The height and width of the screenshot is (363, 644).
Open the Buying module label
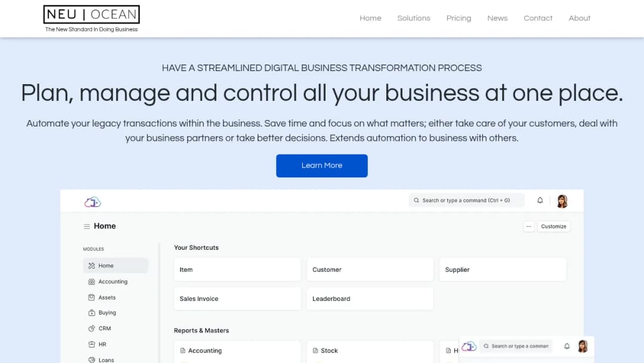107,312
